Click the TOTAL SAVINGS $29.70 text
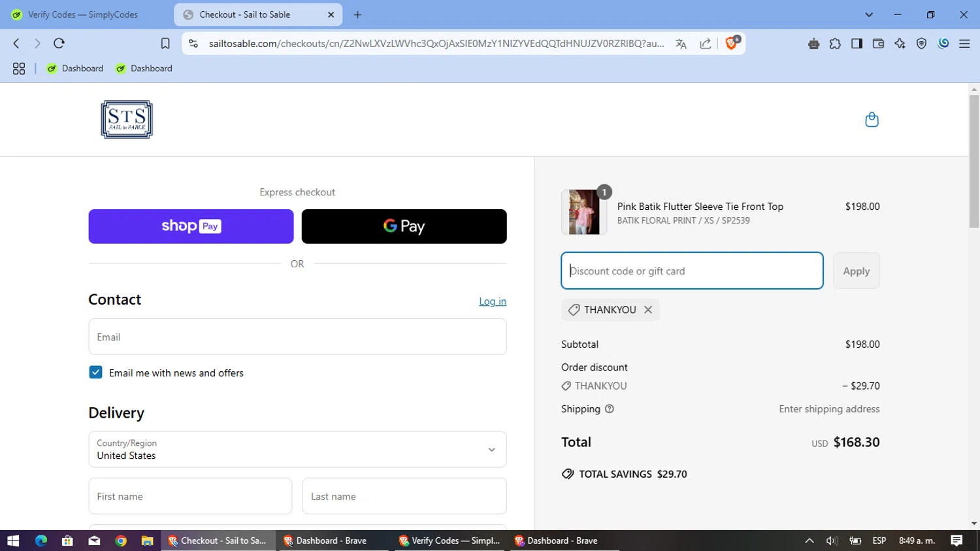The width and height of the screenshot is (980, 551). tap(632, 474)
